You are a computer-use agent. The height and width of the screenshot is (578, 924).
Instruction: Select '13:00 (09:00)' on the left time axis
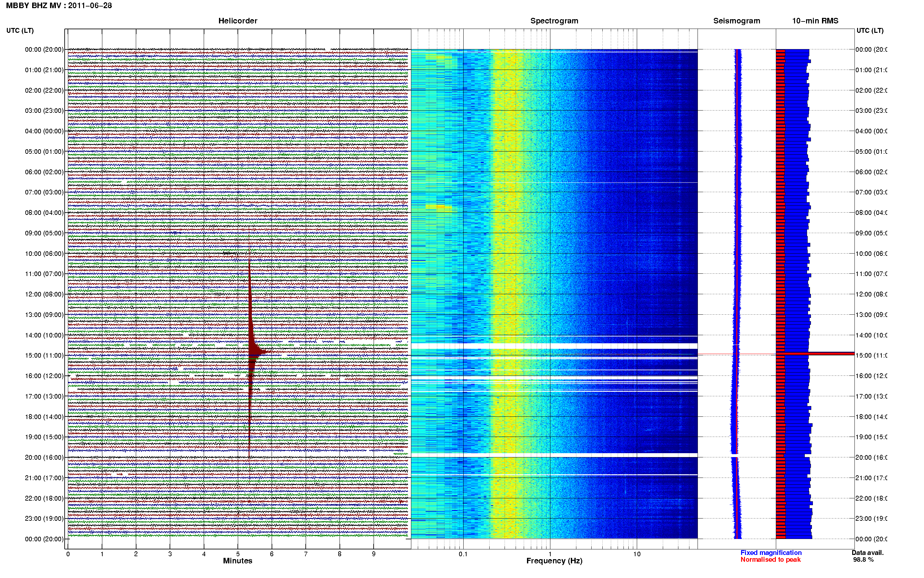pyautogui.click(x=44, y=315)
